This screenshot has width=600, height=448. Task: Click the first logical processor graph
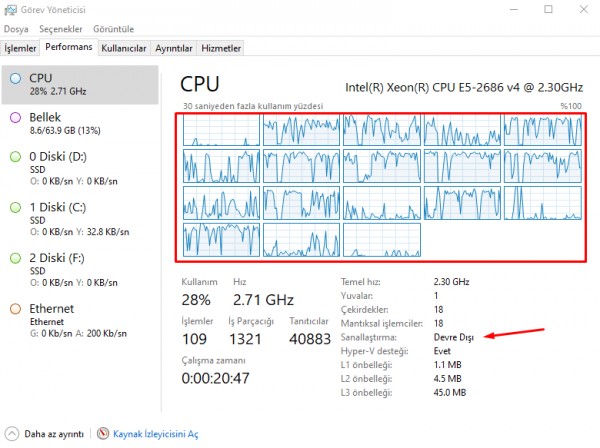click(x=221, y=130)
